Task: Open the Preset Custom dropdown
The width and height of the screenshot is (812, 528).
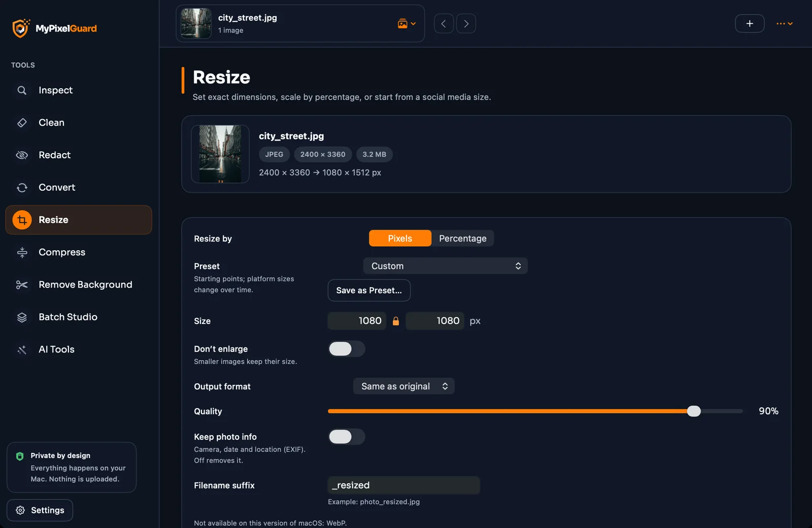Action: [x=445, y=266]
